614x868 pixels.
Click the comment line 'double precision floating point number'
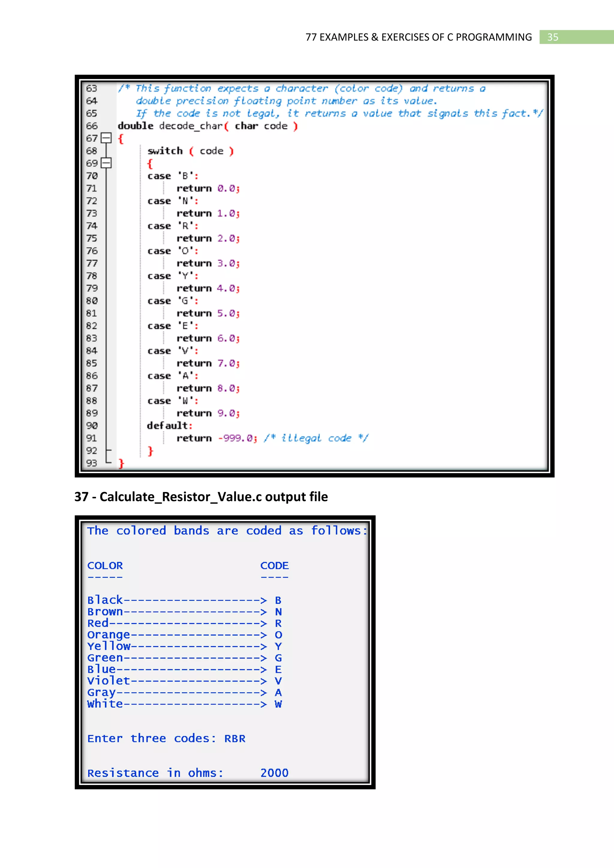pyautogui.click(x=286, y=101)
